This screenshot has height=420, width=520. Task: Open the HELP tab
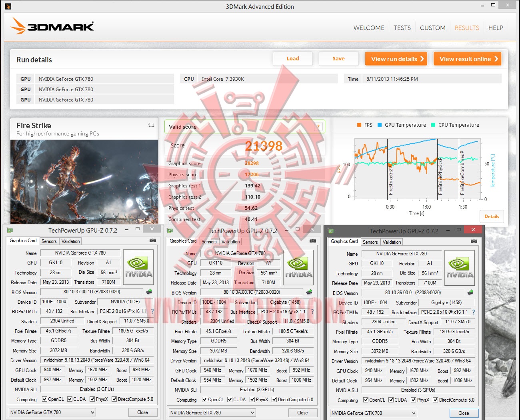(496, 28)
